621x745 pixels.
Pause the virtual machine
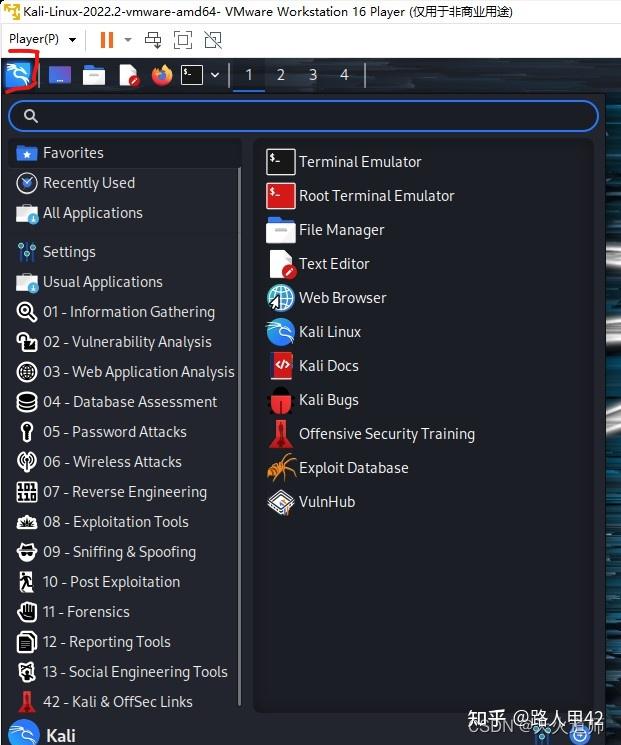107,39
